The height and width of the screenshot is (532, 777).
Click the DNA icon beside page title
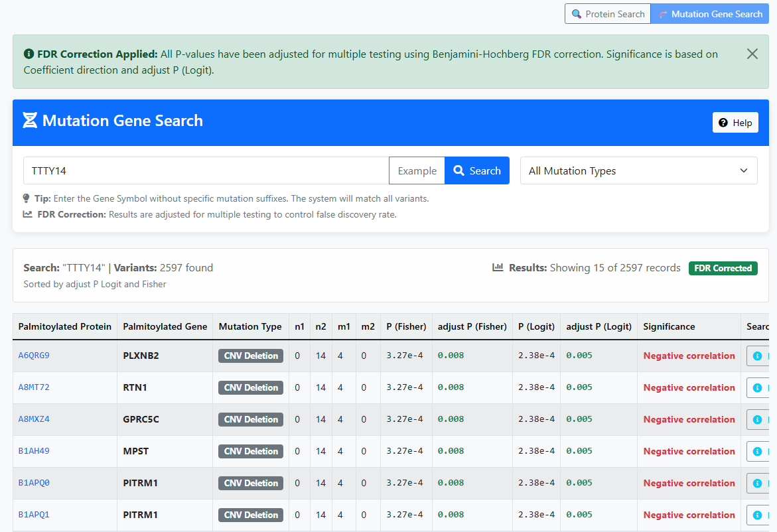coord(30,120)
